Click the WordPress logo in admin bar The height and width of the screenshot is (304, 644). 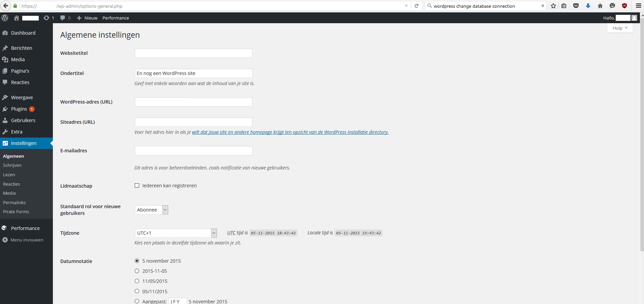tap(5, 18)
